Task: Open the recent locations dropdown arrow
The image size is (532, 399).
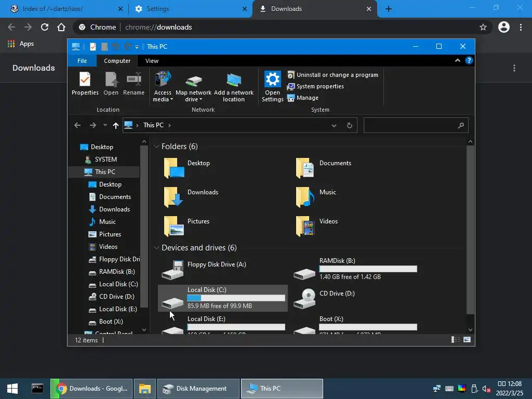Action: click(105, 125)
